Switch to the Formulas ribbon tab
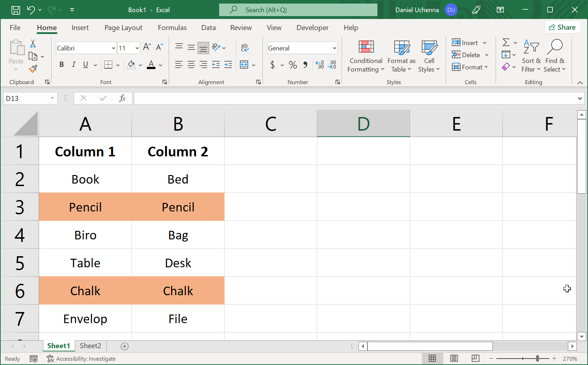This screenshot has width=588, height=365. pyautogui.click(x=172, y=28)
